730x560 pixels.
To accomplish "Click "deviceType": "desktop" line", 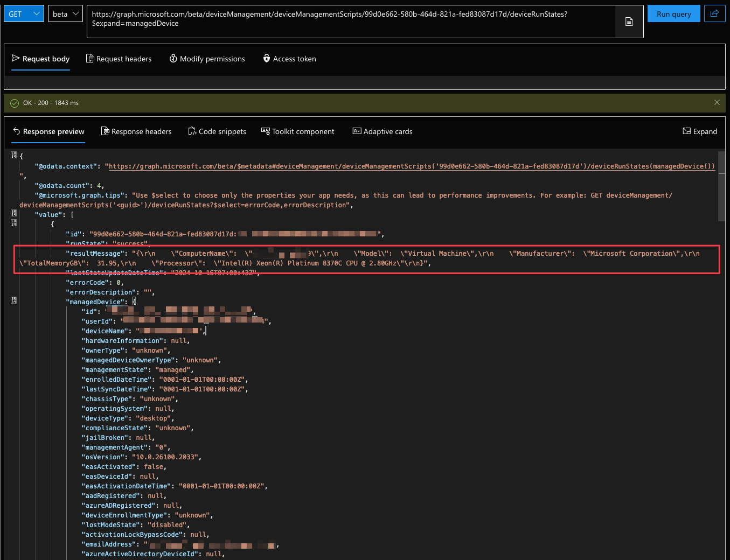I will click(x=128, y=418).
